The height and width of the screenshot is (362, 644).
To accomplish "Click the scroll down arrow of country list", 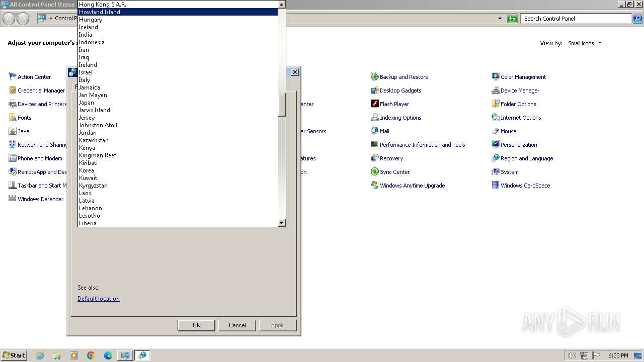I will [x=282, y=223].
